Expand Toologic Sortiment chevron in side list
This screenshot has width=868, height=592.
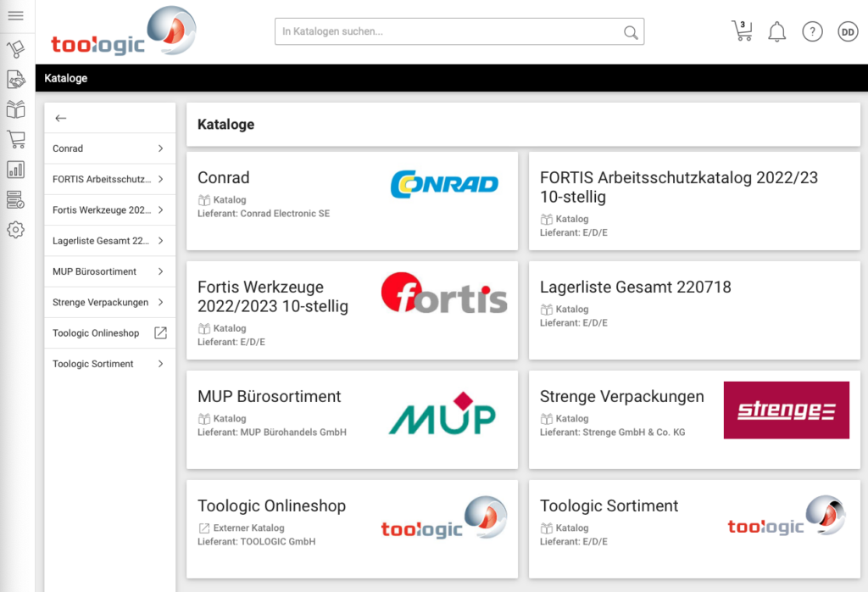point(160,364)
